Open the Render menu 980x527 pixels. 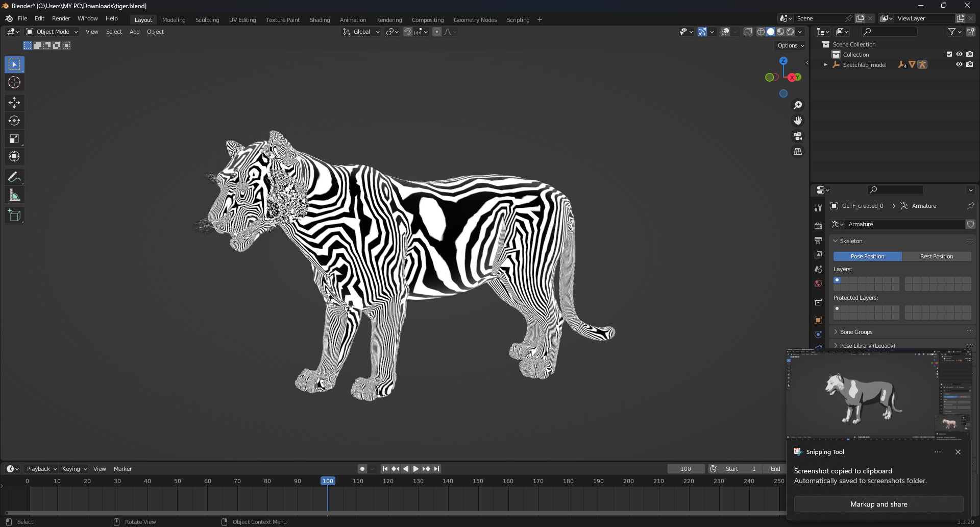[61, 18]
